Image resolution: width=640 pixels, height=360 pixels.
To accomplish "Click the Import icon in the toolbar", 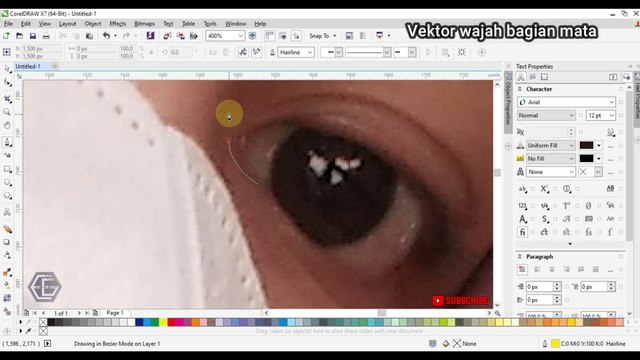I will 167,36.
